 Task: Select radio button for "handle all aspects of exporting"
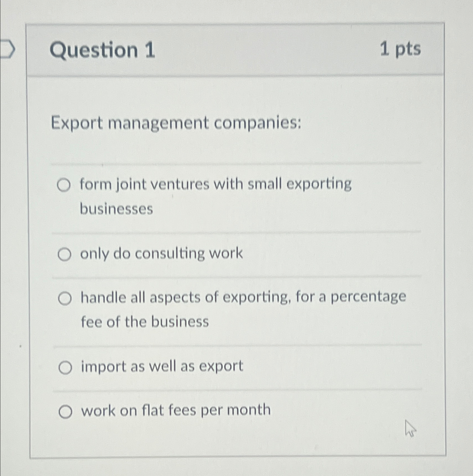point(65,299)
